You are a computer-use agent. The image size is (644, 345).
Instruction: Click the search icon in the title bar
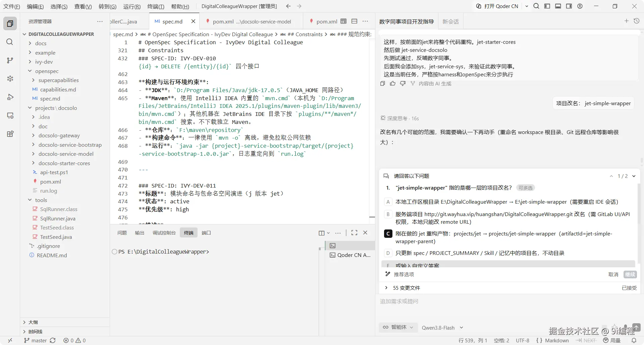click(536, 6)
